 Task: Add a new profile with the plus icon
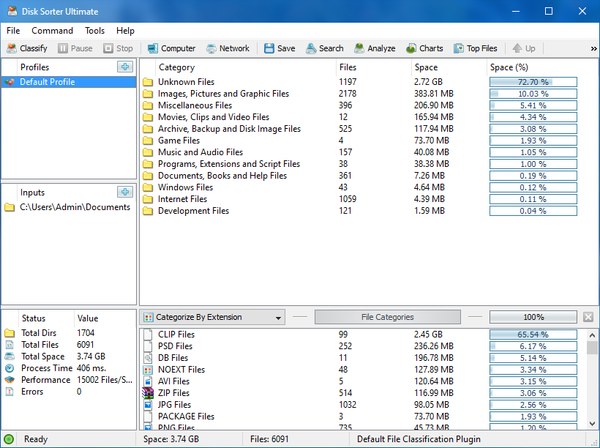click(124, 67)
